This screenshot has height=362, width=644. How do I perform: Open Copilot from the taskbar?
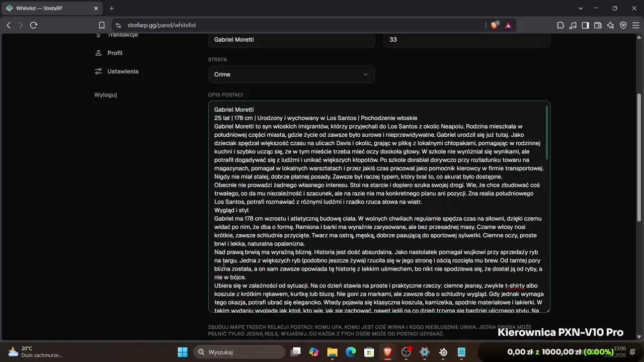click(x=314, y=352)
